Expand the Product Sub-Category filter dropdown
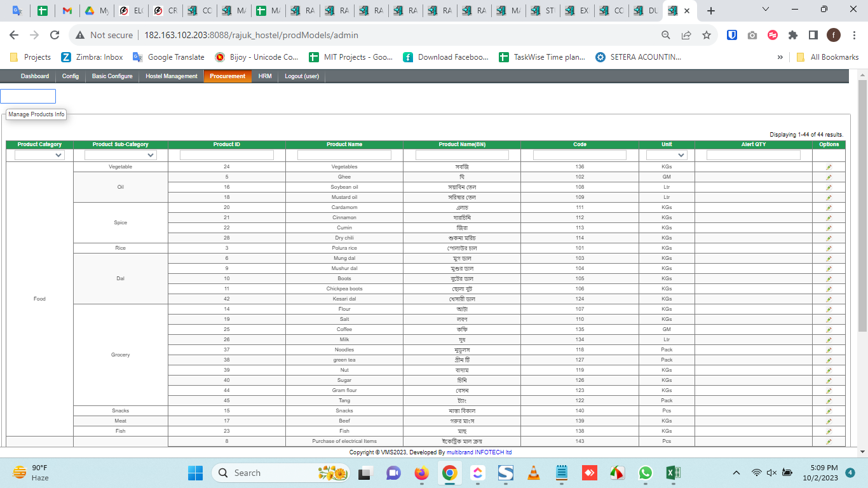This screenshot has width=868, height=488. point(120,155)
